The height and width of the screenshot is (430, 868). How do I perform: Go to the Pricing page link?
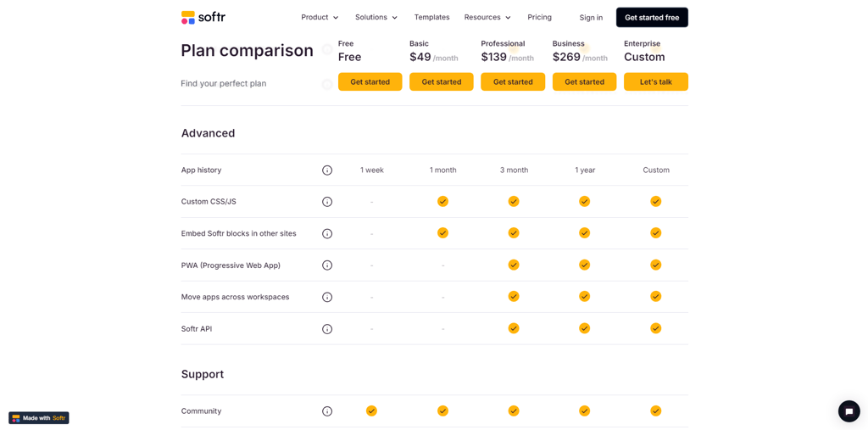pos(540,17)
